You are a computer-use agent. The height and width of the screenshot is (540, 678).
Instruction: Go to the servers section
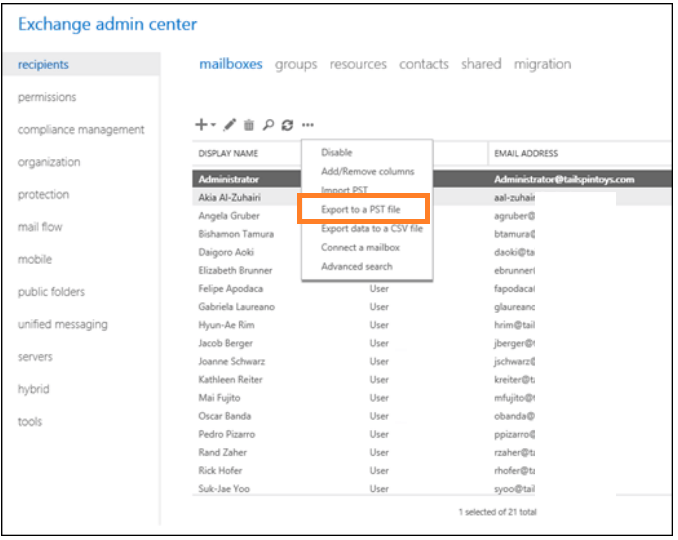(35, 357)
